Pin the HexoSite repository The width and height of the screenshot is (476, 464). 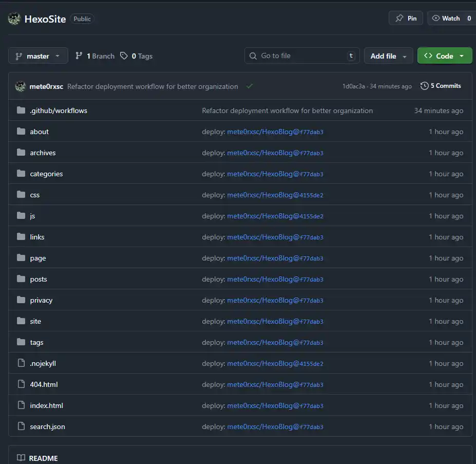click(406, 18)
